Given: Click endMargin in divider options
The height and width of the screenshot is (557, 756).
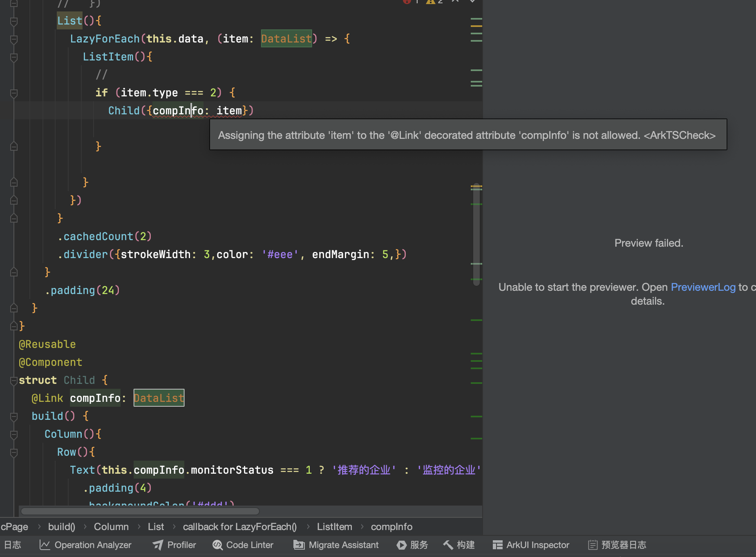Looking at the screenshot, I should click(340, 254).
